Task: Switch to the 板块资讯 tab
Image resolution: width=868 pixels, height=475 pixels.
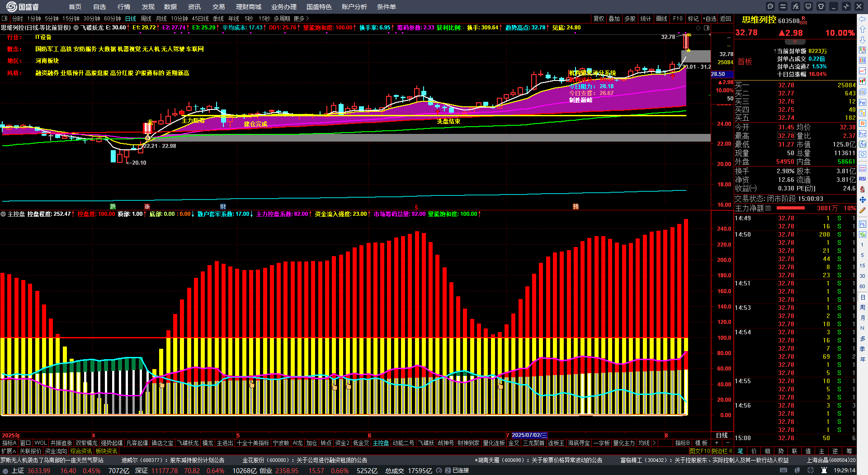Action: point(106,451)
